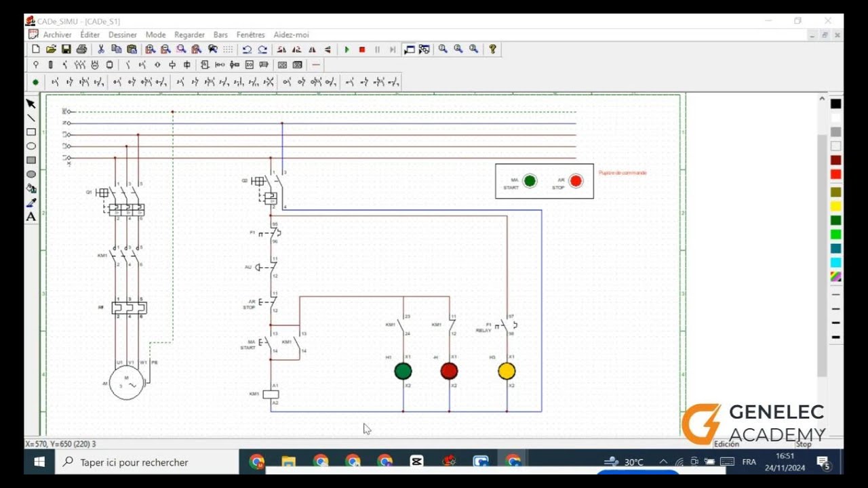The width and height of the screenshot is (868, 488).
Task: Open the Archiver menu
Action: [x=57, y=35]
